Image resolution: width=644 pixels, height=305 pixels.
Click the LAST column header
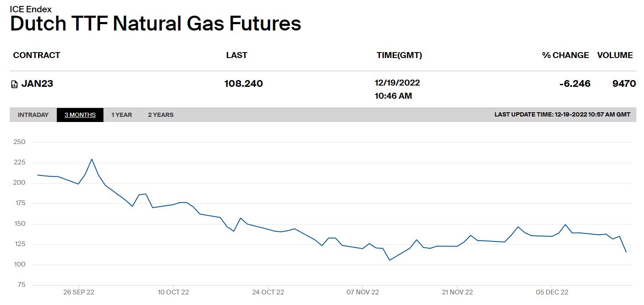click(237, 55)
